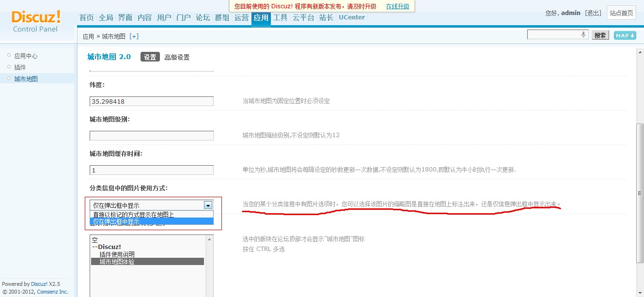Choose 直接以标记的方式显示在地图上 option
Image resolution: width=644 pixels, height=297 pixels.
[152, 215]
